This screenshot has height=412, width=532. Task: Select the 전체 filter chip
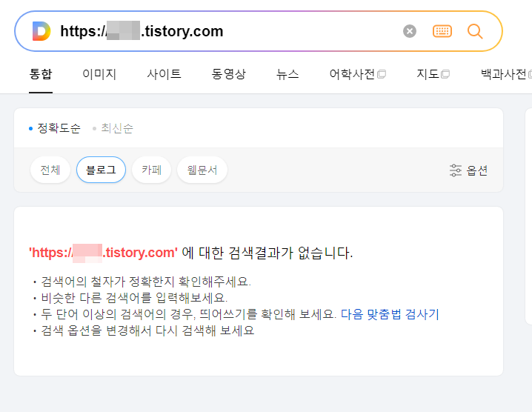(x=50, y=170)
